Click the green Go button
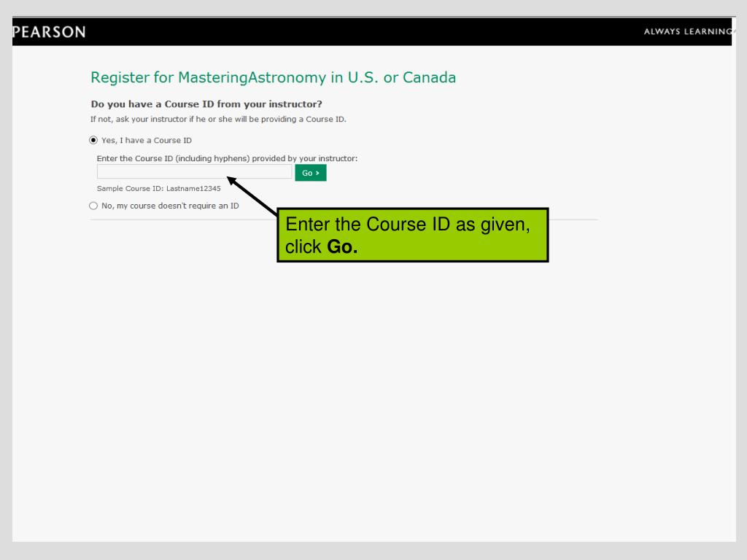Screen dimensions: 747x560 [x=311, y=173]
